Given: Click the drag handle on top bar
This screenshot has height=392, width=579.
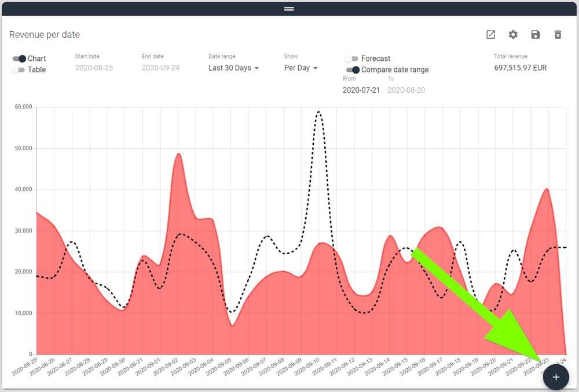Looking at the screenshot, I should click(289, 9).
